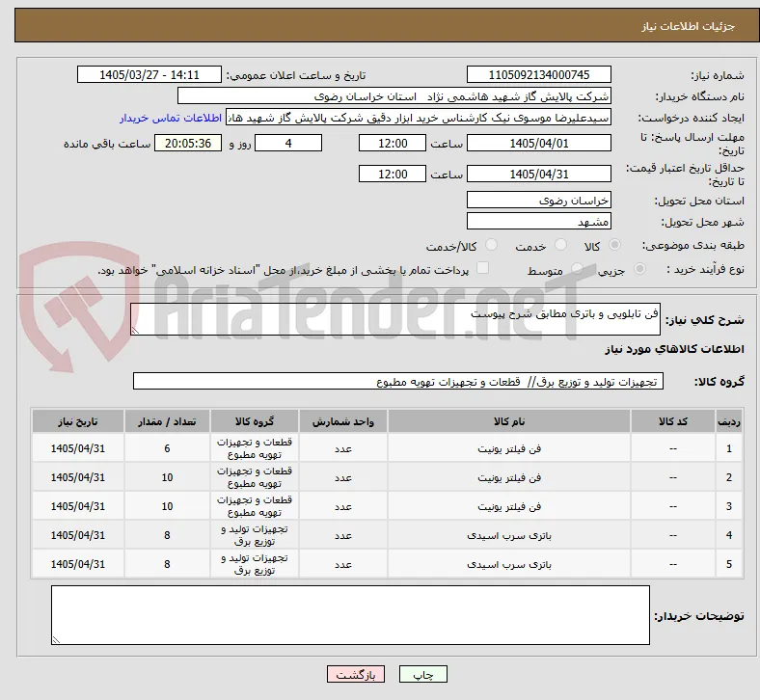Click the گروه کالا field
The height and width of the screenshot is (700, 760).
tap(398, 381)
